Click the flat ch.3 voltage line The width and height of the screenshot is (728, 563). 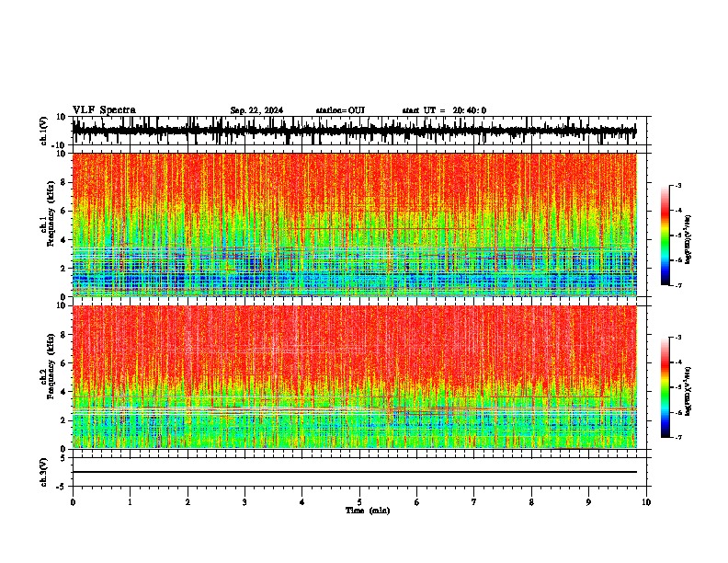[354, 472]
